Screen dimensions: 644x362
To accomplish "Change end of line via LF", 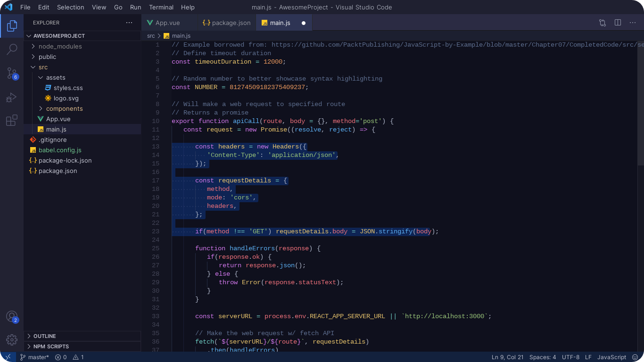I will pyautogui.click(x=588, y=357).
